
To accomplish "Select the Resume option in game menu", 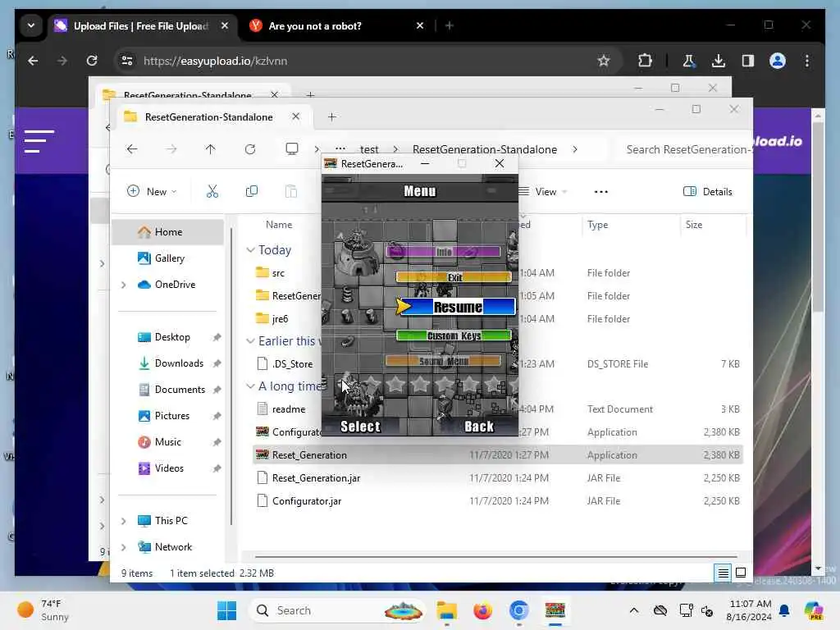I will coord(458,307).
